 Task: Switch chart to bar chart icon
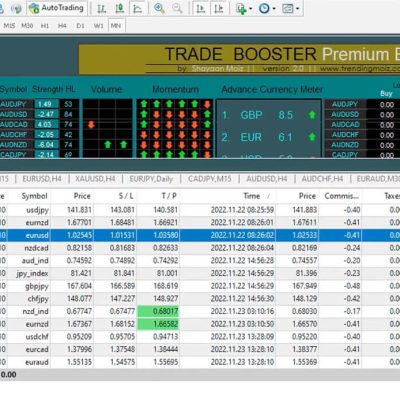101,9
